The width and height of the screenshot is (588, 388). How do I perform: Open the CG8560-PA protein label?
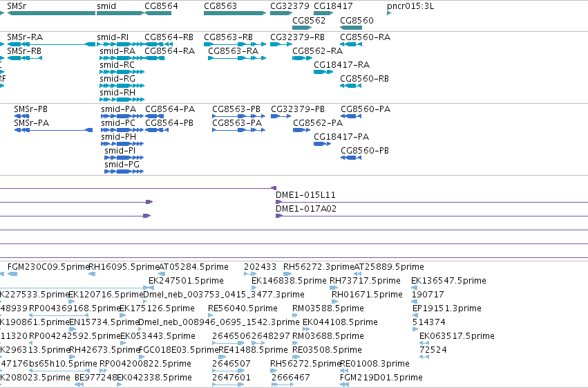366,109
